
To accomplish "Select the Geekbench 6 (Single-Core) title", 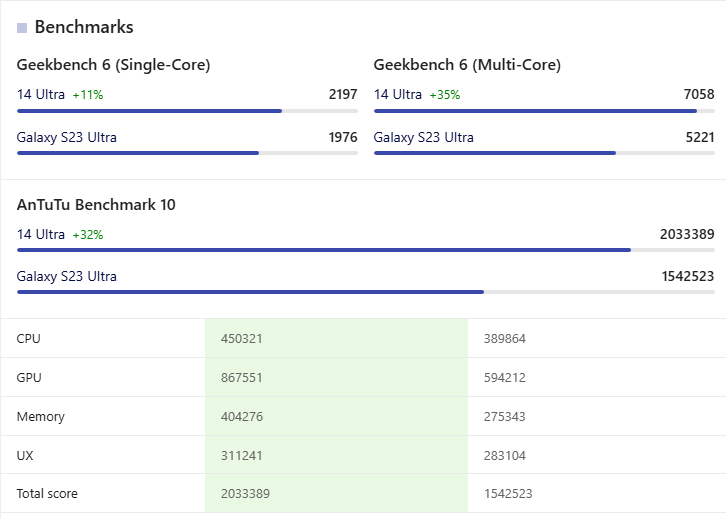I will tap(113, 65).
